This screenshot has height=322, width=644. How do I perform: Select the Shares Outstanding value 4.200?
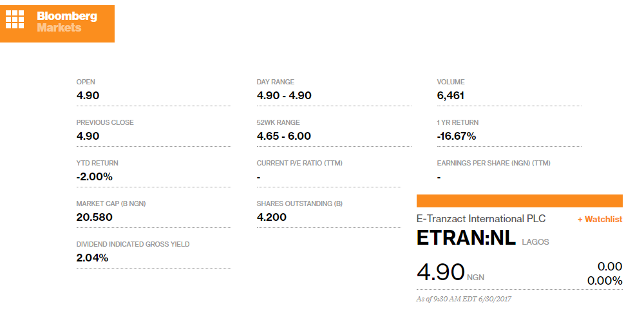pyautogui.click(x=272, y=217)
